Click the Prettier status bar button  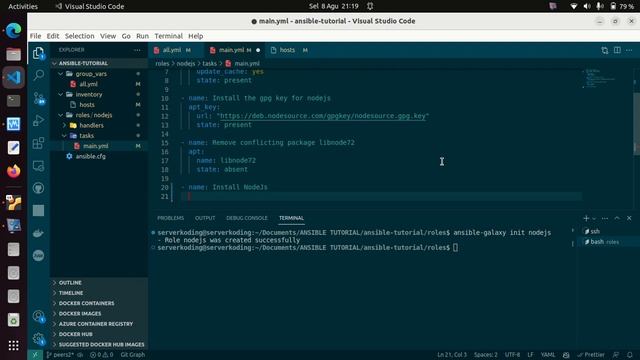tap(591, 355)
